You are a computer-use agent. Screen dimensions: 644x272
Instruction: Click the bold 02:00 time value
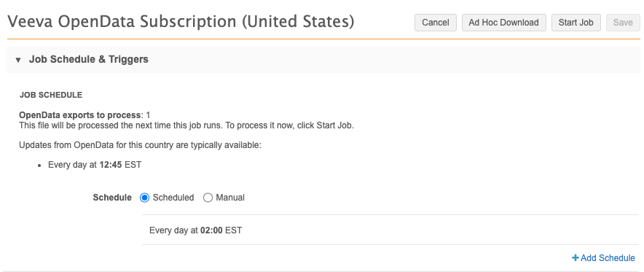[211, 230]
